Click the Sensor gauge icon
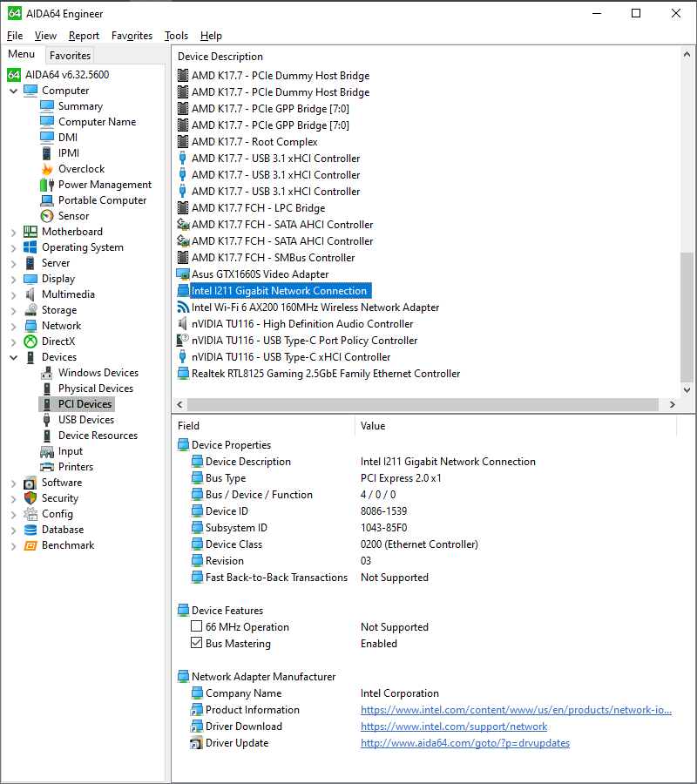Screen dimensions: 697x784 [47, 216]
